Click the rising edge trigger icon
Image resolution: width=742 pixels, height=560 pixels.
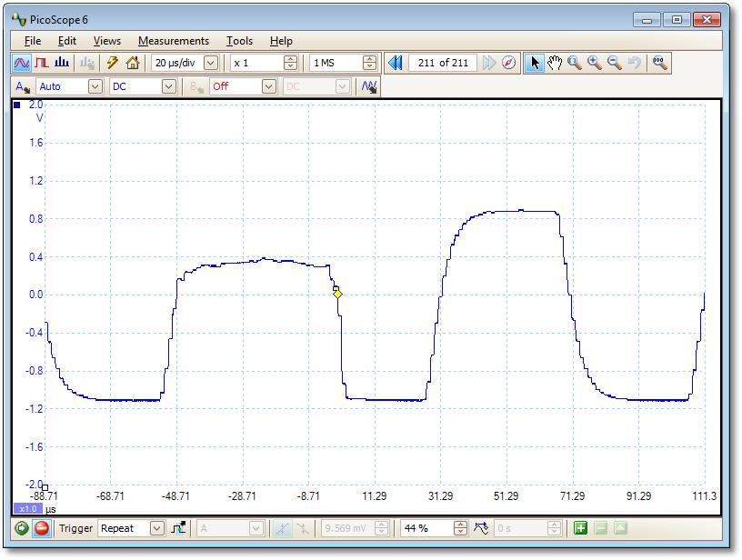[283, 528]
